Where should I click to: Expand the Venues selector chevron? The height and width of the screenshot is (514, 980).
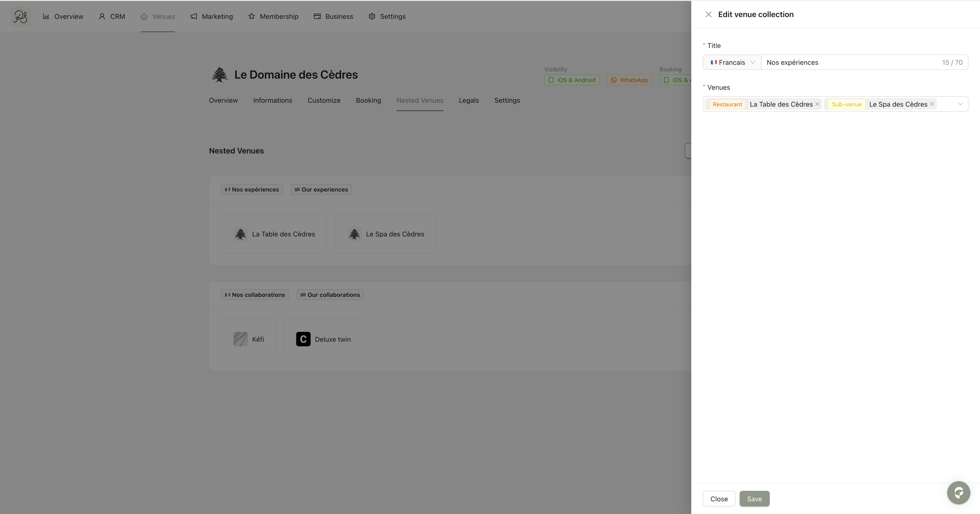pos(960,104)
